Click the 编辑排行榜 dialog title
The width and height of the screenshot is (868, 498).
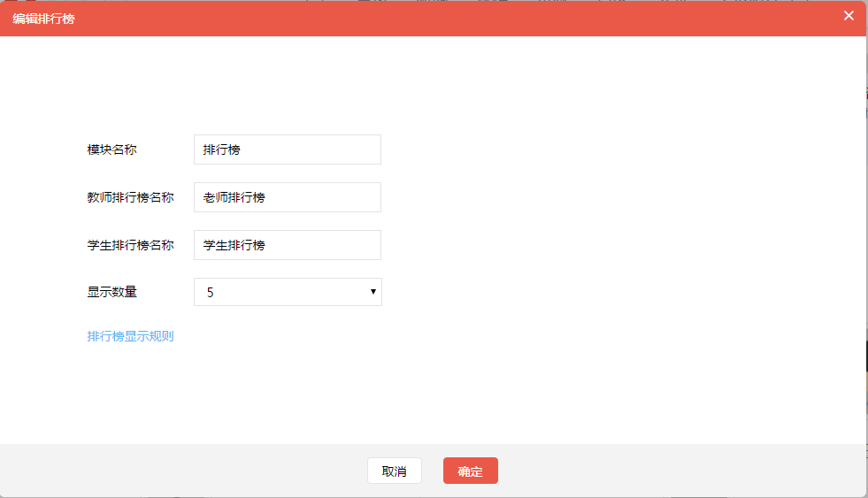pyautogui.click(x=43, y=19)
